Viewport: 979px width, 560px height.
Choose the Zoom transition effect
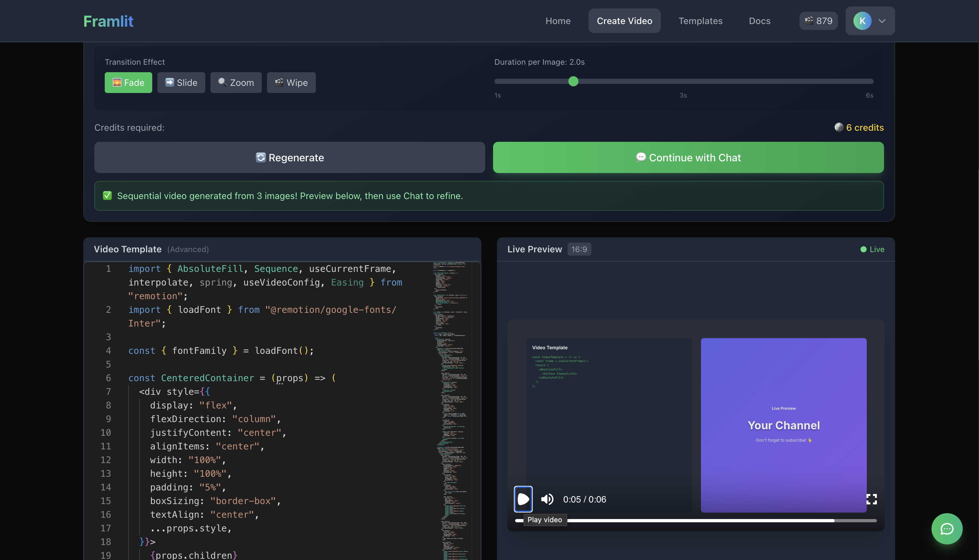[236, 83]
